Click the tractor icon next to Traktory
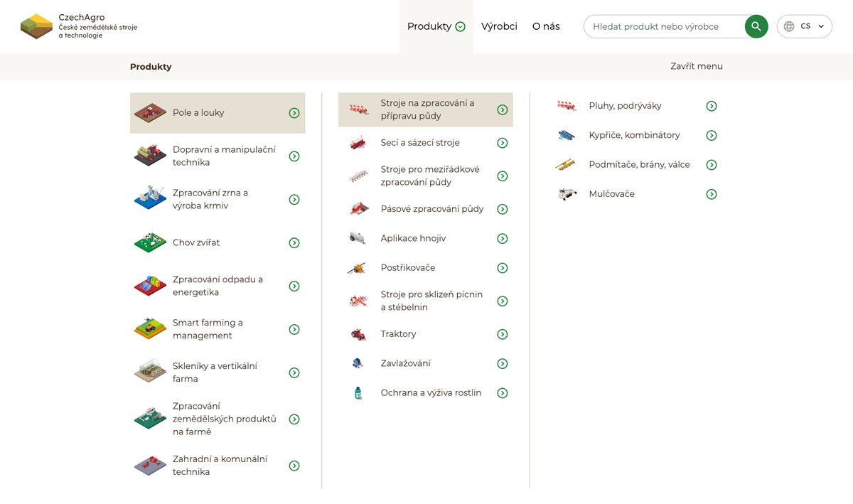Screen dimensions: 853x504 click(x=358, y=334)
